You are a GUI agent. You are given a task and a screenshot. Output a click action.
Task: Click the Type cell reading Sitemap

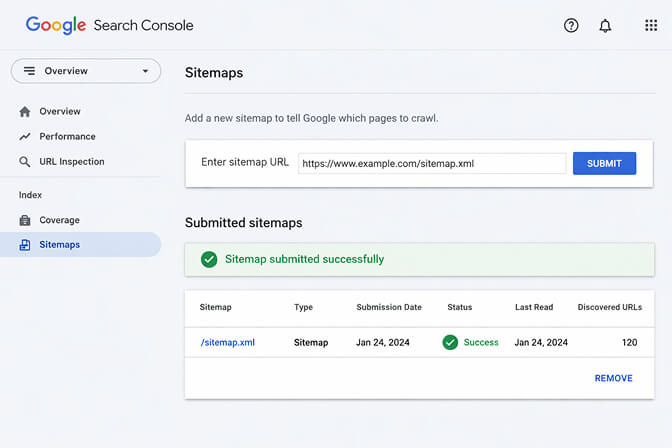point(311,343)
